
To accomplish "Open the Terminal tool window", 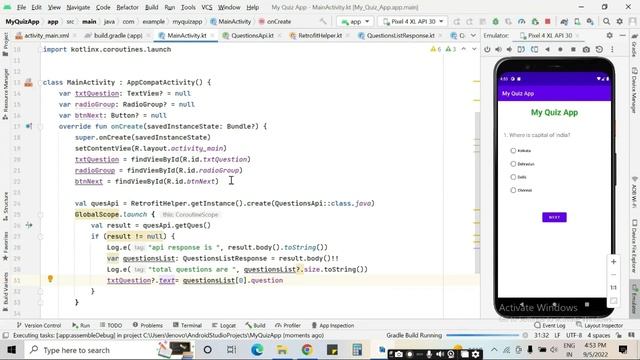I will coord(187,325).
